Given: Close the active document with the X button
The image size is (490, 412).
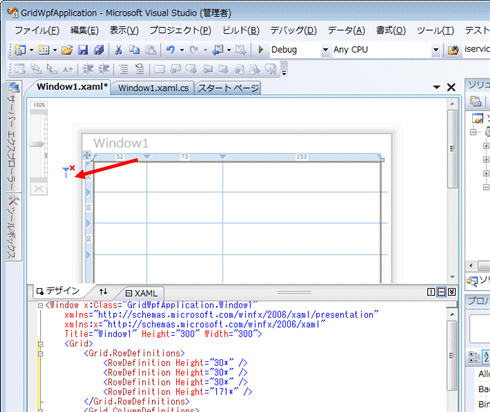Looking at the screenshot, I should click(x=451, y=87).
